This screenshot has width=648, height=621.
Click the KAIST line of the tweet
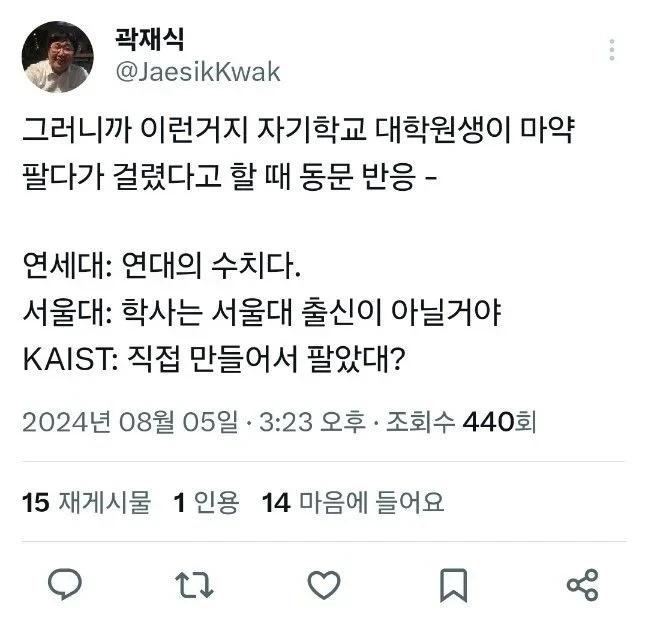[213, 358]
